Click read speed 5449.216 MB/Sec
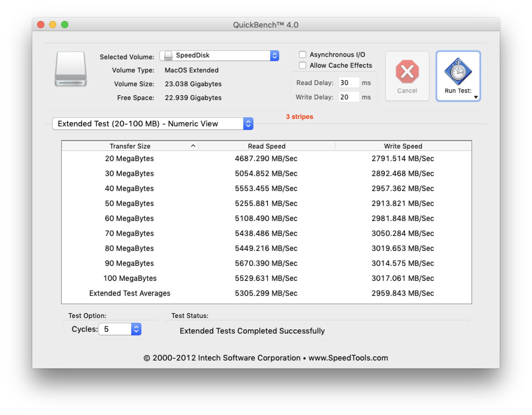532x415 pixels. pos(266,248)
